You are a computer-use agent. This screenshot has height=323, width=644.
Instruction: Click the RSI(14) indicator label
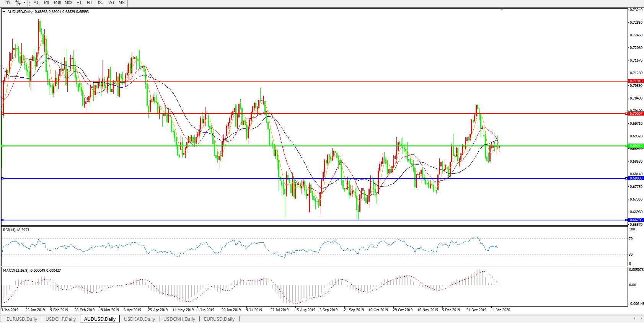16,230
